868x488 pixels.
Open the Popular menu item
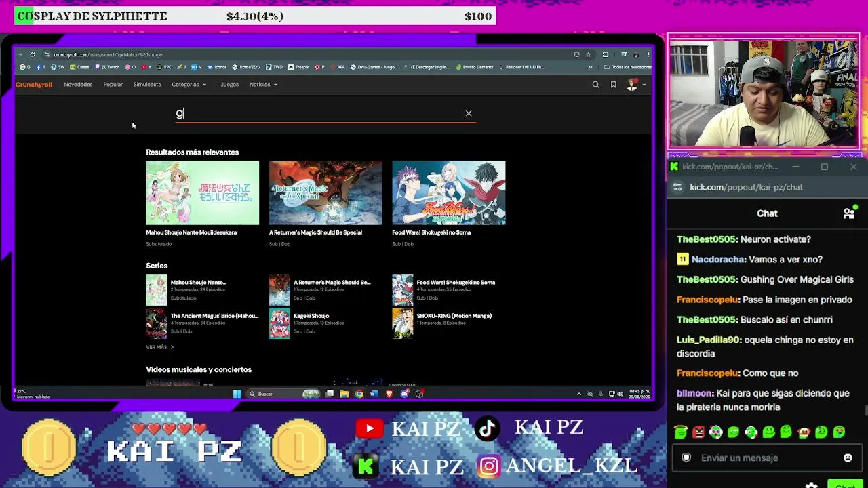(113, 85)
